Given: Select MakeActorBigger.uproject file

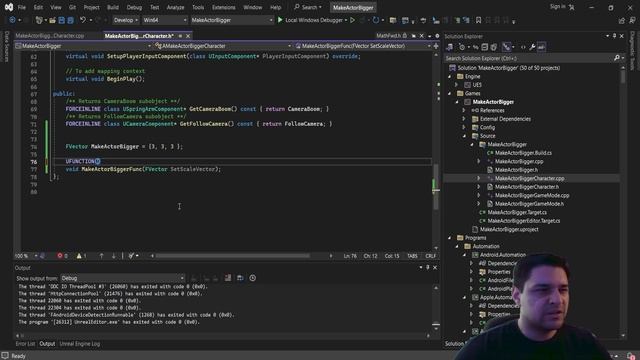Looking at the screenshot, I should 509,229.
